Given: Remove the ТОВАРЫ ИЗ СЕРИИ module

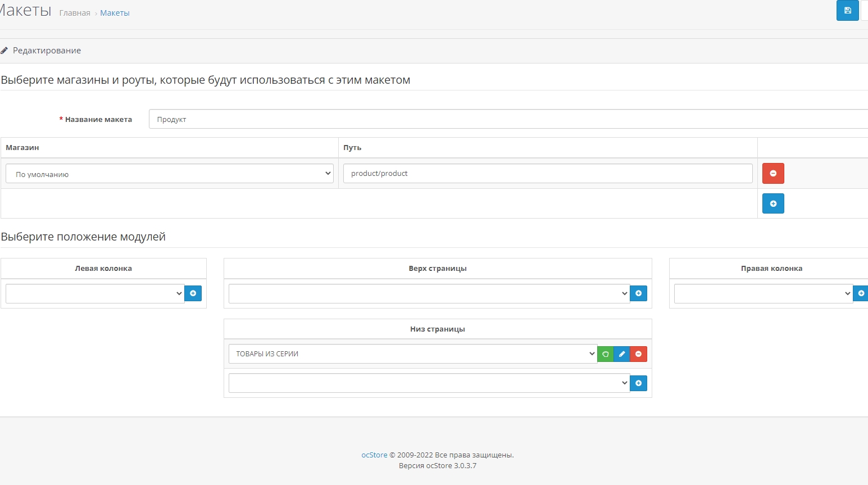Looking at the screenshot, I should tap(639, 354).
